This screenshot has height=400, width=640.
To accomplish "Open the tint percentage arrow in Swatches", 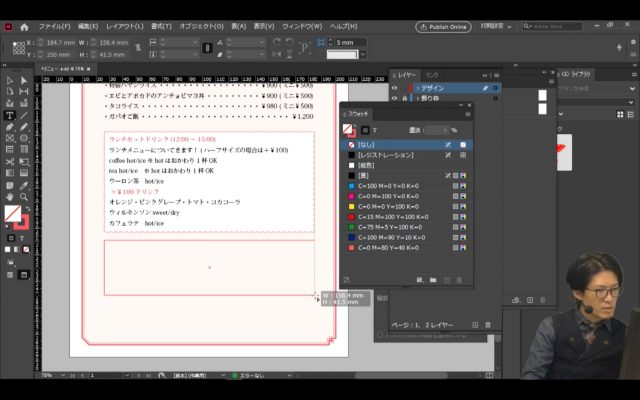I will [445, 130].
